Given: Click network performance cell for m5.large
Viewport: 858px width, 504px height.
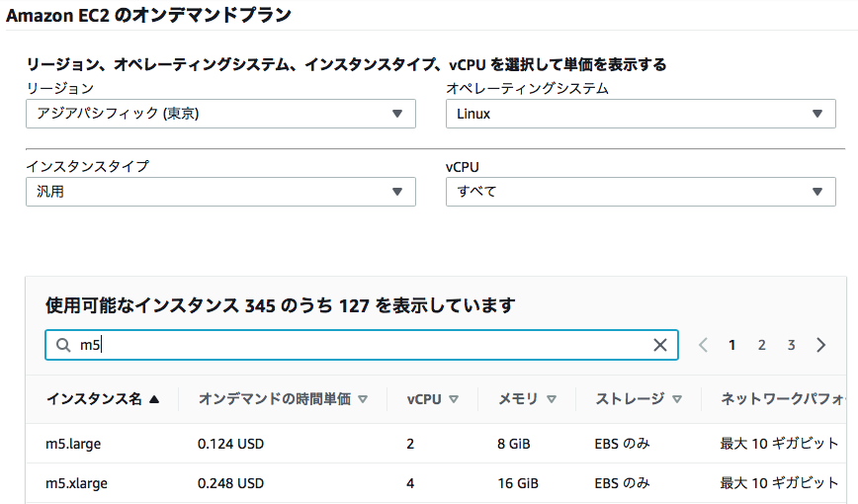Looking at the screenshot, I should click(x=779, y=444).
